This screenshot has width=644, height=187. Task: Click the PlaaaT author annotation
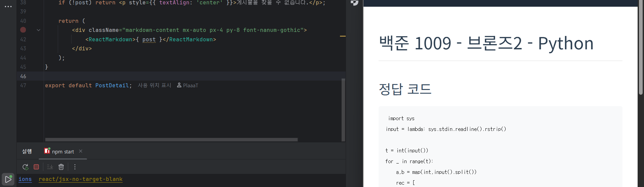click(188, 86)
